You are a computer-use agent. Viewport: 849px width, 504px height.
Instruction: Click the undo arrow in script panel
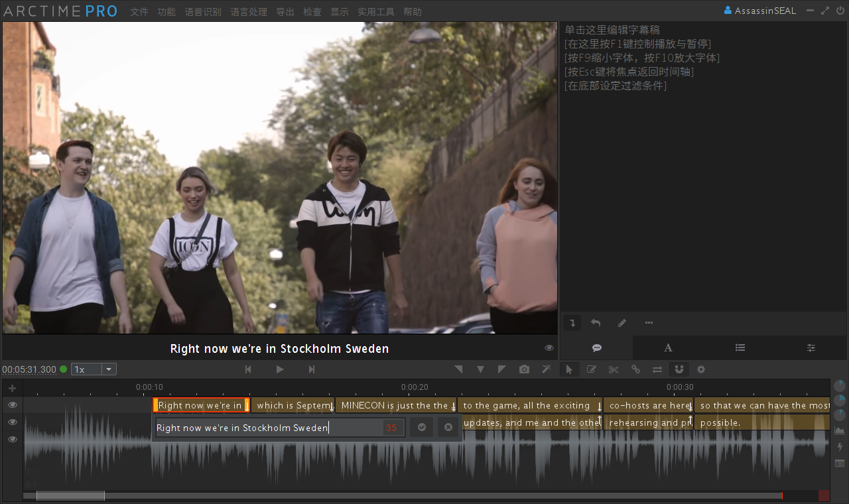pos(596,323)
